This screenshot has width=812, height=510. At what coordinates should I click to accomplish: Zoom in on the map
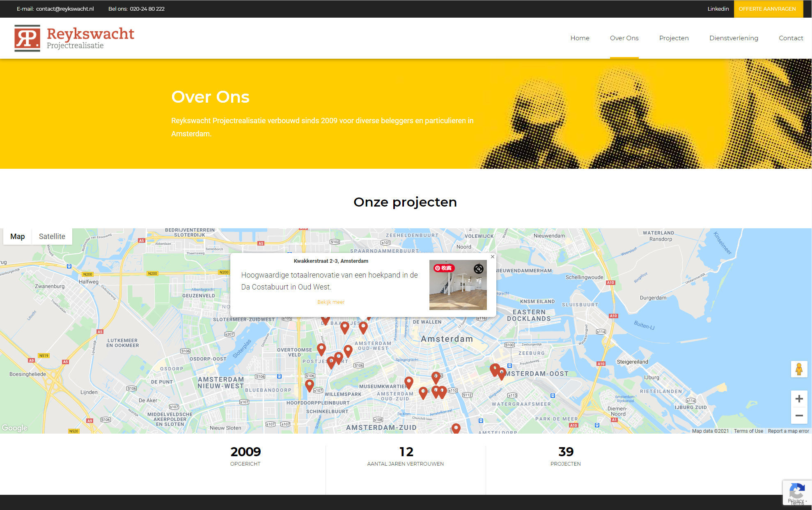[x=799, y=399]
